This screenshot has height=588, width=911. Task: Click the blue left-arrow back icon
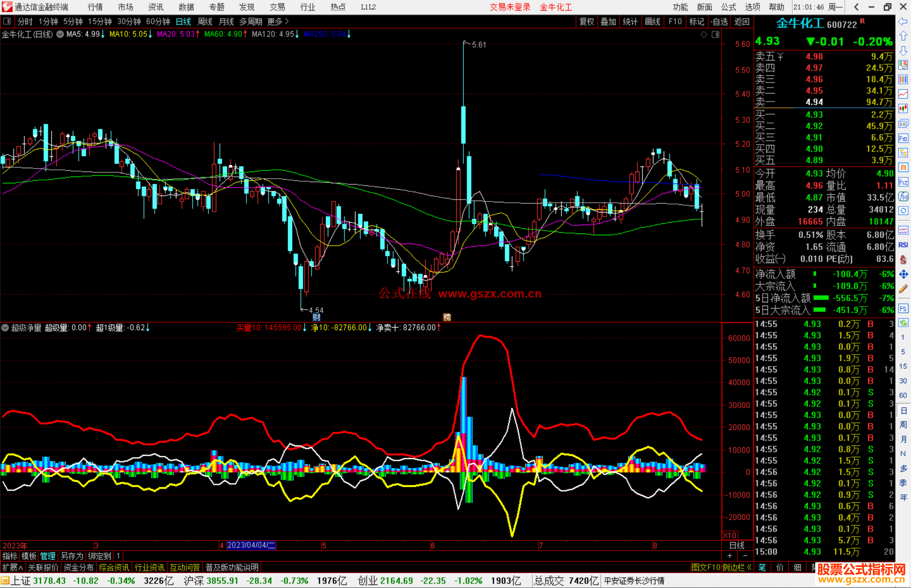pyautogui.click(x=903, y=21)
